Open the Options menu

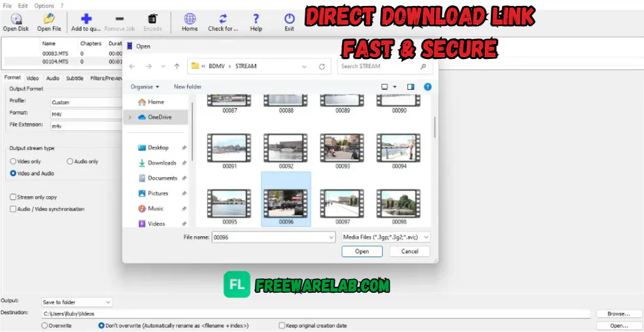[x=44, y=6]
